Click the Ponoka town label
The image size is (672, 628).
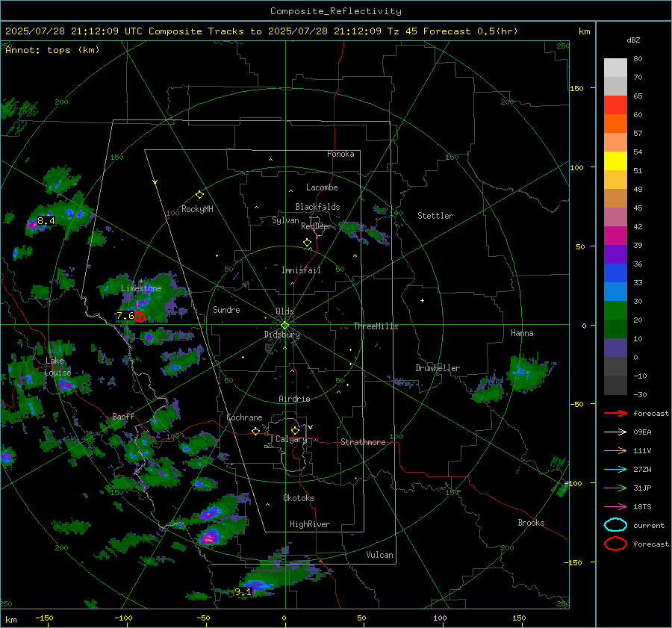pyautogui.click(x=340, y=154)
